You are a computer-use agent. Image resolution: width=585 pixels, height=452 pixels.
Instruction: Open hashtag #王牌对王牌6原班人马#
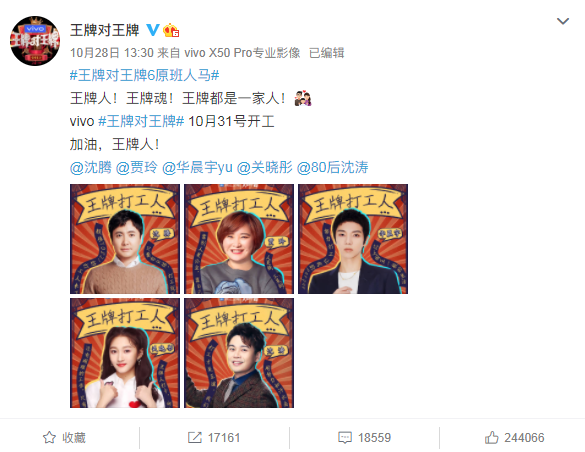tap(144, 75)
